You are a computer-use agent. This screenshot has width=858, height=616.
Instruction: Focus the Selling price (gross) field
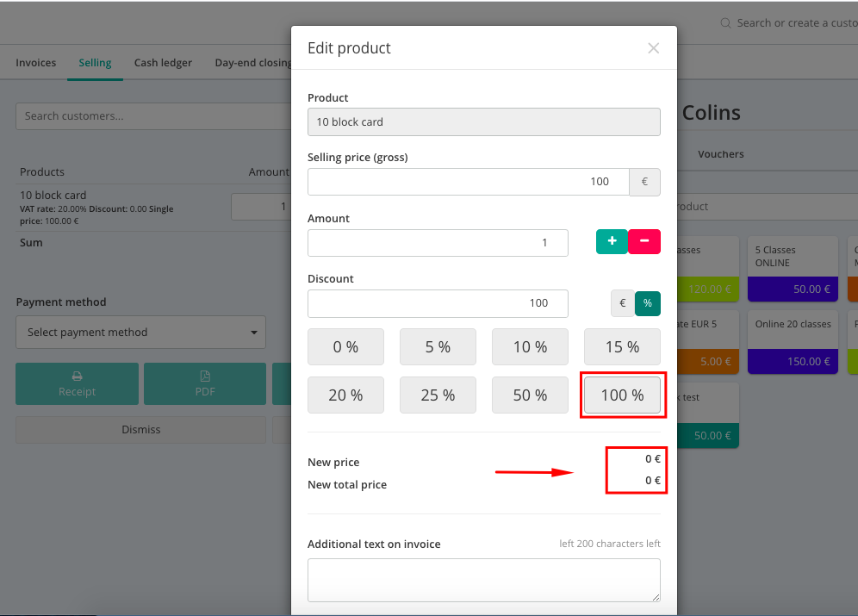point(469,182)
